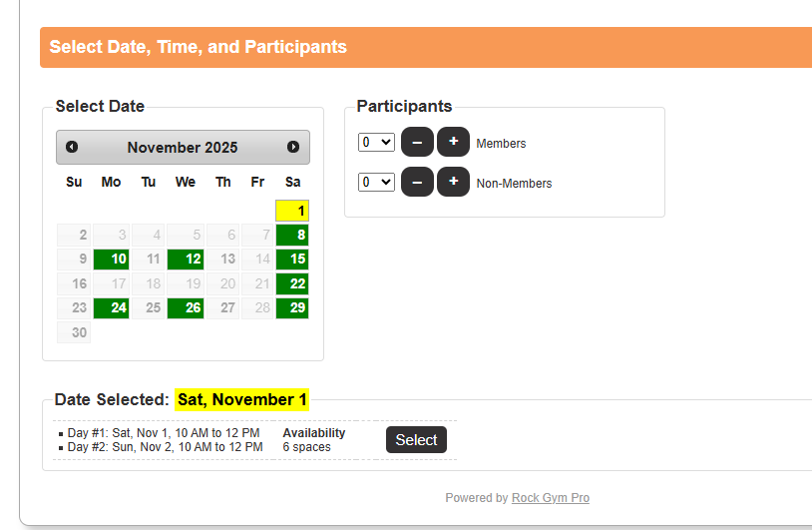Open the Non-Members quantity dropdown
The height and width of the screenshot is (530, 812).
pos(377,183)
